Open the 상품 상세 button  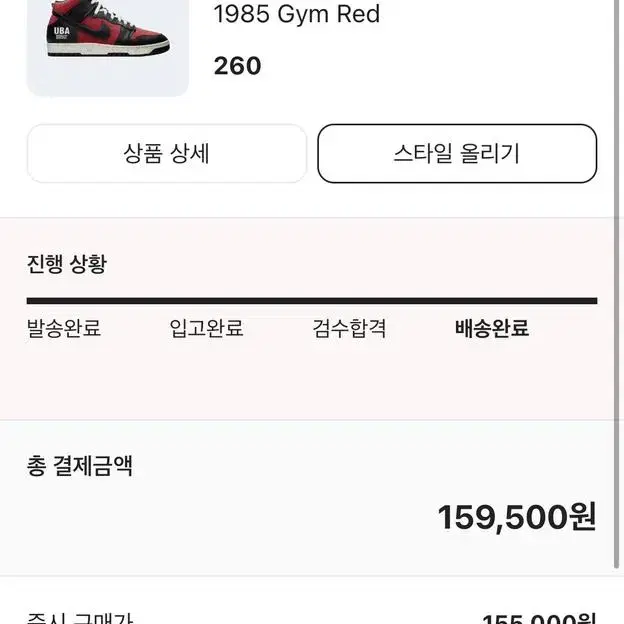tap(167, 154)
